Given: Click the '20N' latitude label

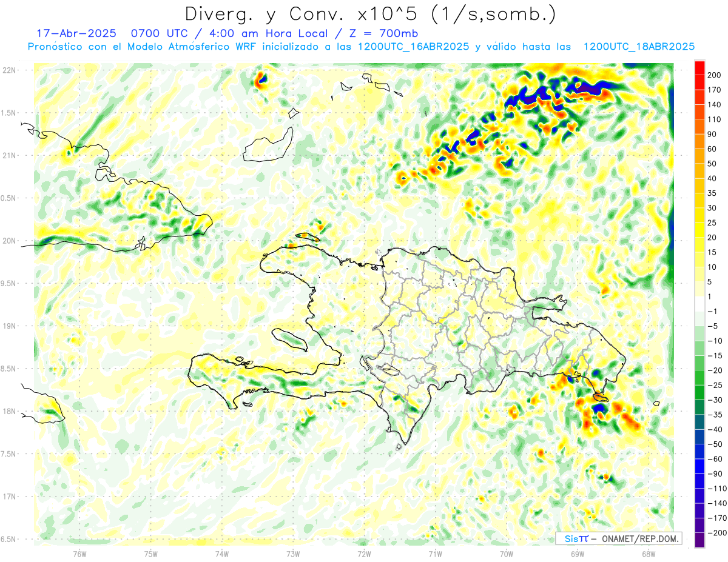Looking at the screenshot, I should 9,241.
